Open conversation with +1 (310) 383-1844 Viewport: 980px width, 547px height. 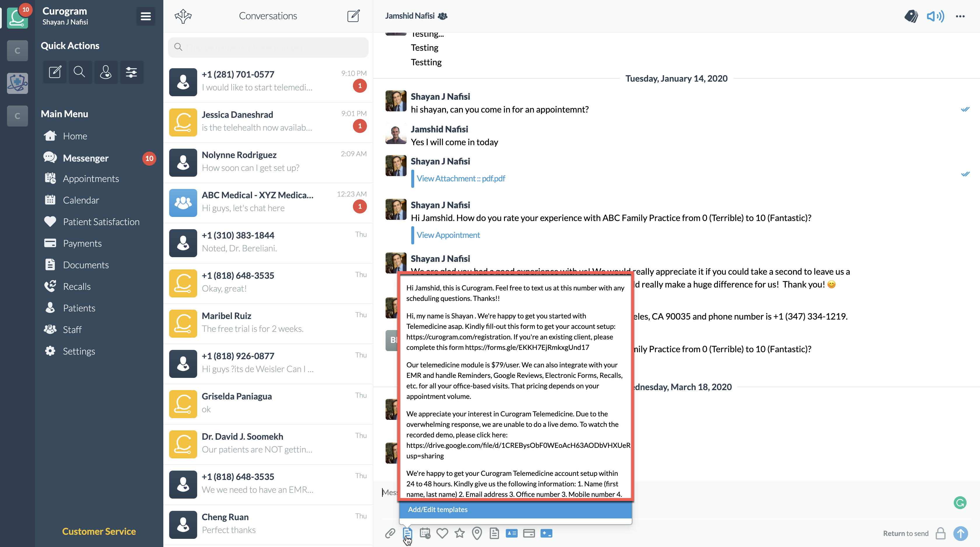click(268, 243)
